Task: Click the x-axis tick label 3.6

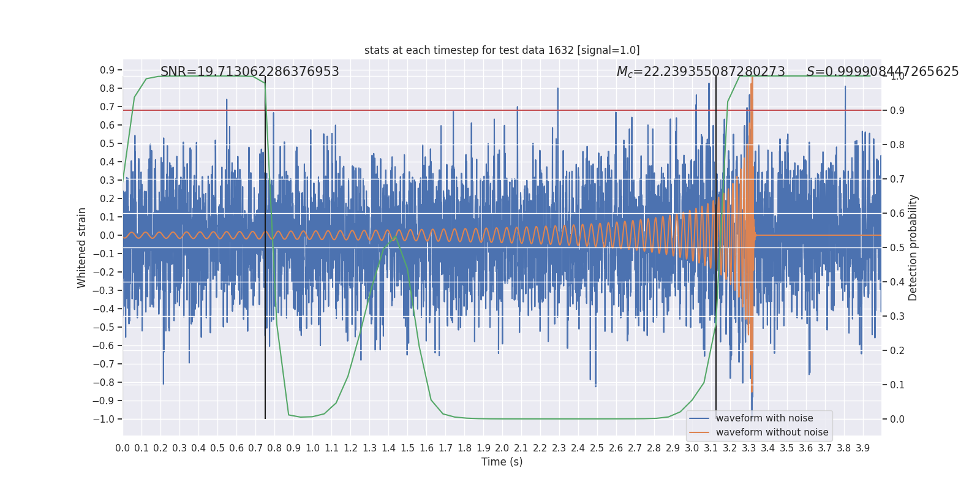Action: coord(806,448)
